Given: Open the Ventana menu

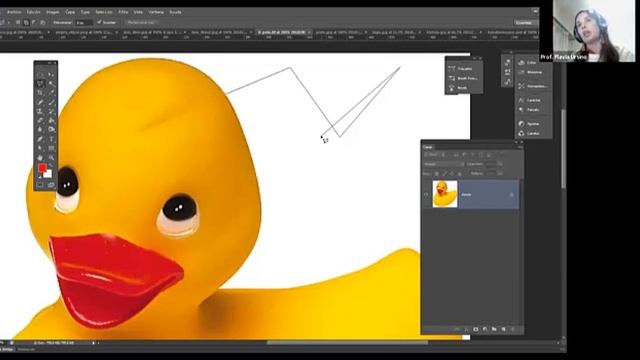Looking at the screenshot, I should (x=156, y=12).
